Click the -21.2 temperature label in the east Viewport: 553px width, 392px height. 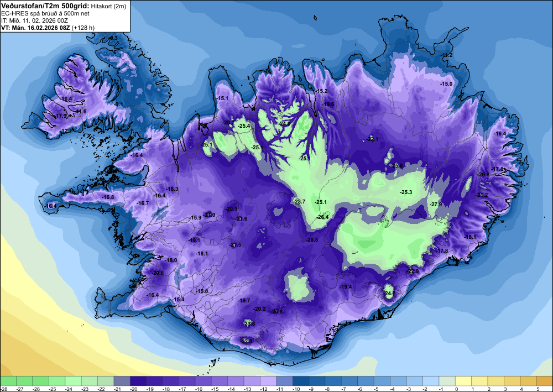point(482,195)
